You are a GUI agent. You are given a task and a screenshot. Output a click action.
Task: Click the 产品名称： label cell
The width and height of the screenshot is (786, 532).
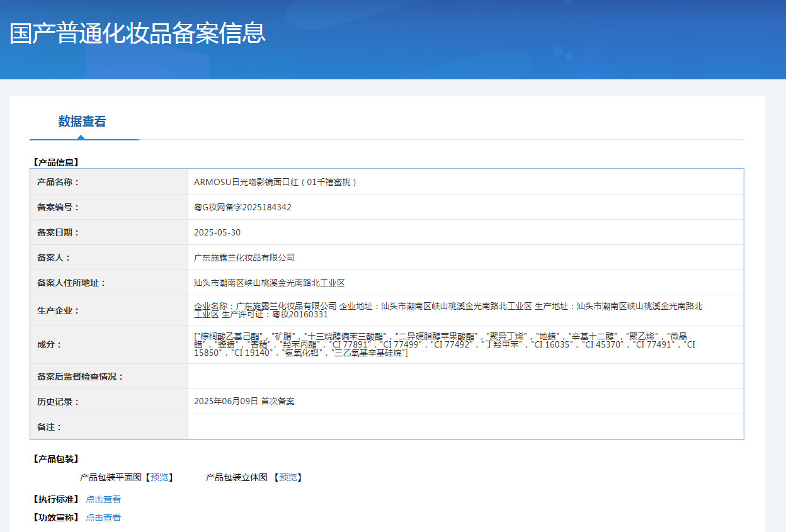pyautogui.click(x=109, y=182)
